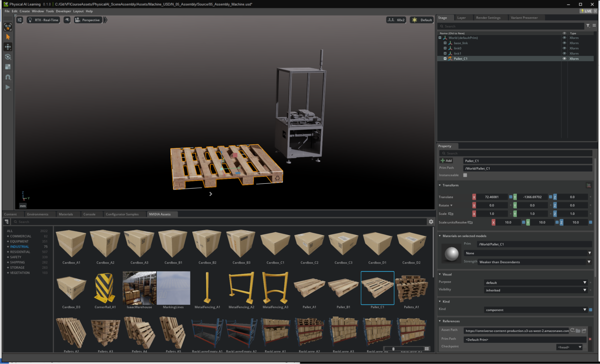Screen dimensions: 600x364
Task: Select the Scale tool in left toolbar
Action: click(8, 67)
